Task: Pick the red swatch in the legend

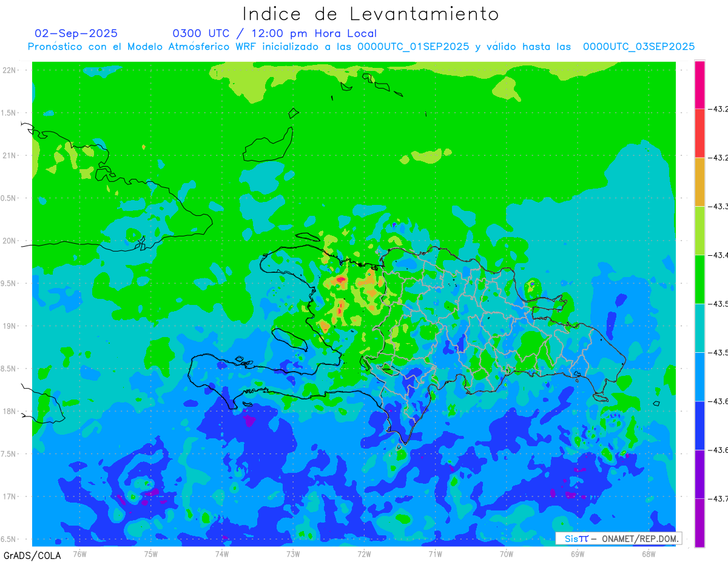Action: click(699, 133)
